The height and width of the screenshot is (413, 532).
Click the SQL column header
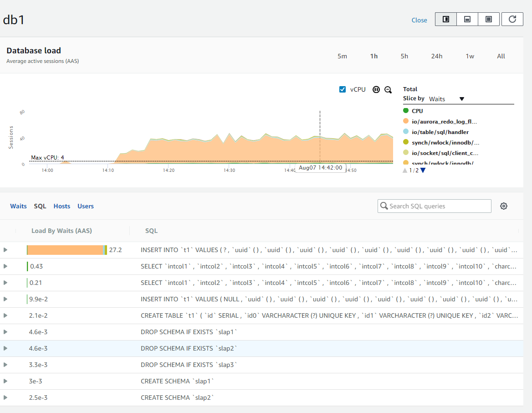(151, 231)
